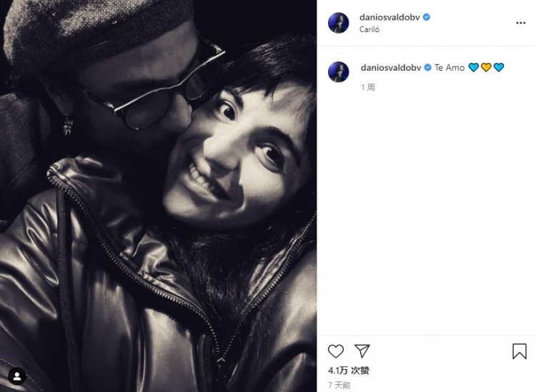This screenshot has width=536, height=392.
Task: Click the last blue heart emoji
Action: click(499, 68)
